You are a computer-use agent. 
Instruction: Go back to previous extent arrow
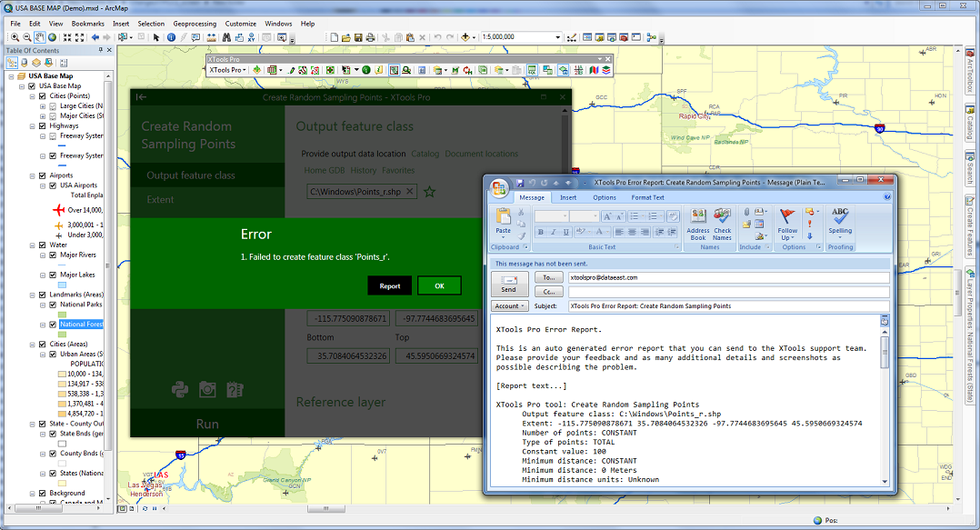(x=95, y=37)
